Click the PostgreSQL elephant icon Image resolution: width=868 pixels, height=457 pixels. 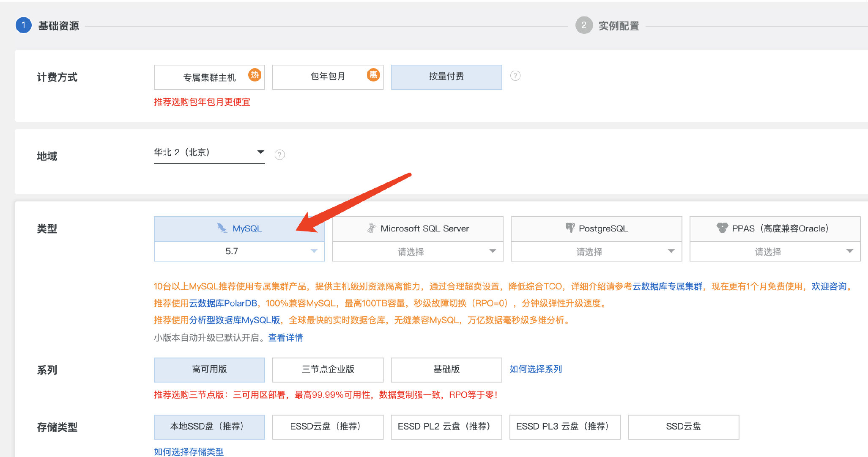point(570,228)
